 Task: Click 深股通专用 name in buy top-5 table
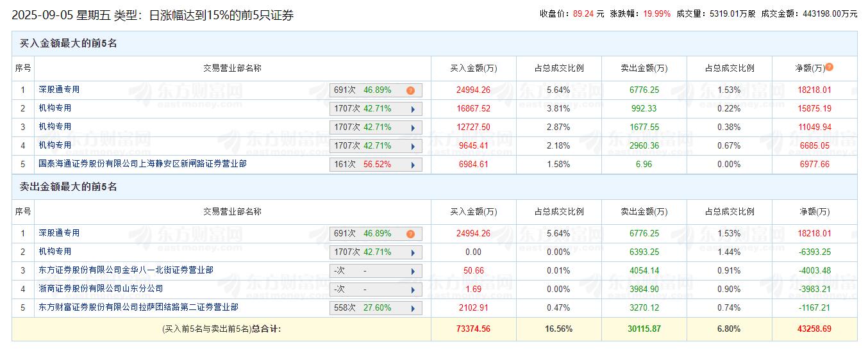[x=59, y=90]
